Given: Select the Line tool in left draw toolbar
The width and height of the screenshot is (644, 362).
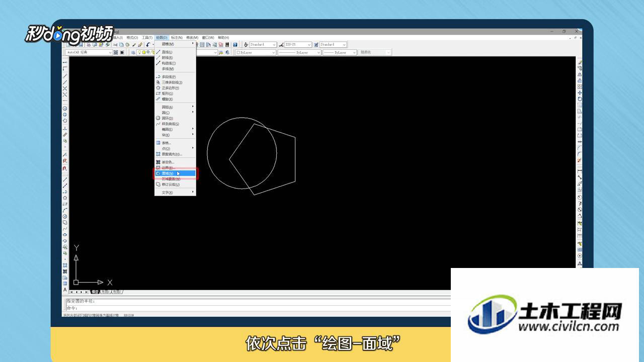Looking at the screenshot, I should (x=65, y=179).
